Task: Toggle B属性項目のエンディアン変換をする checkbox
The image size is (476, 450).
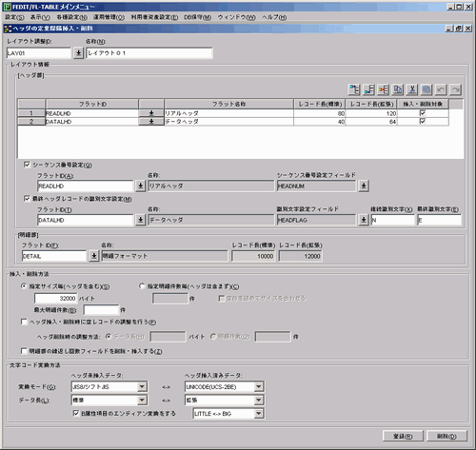Action: (x=76, y=413)
